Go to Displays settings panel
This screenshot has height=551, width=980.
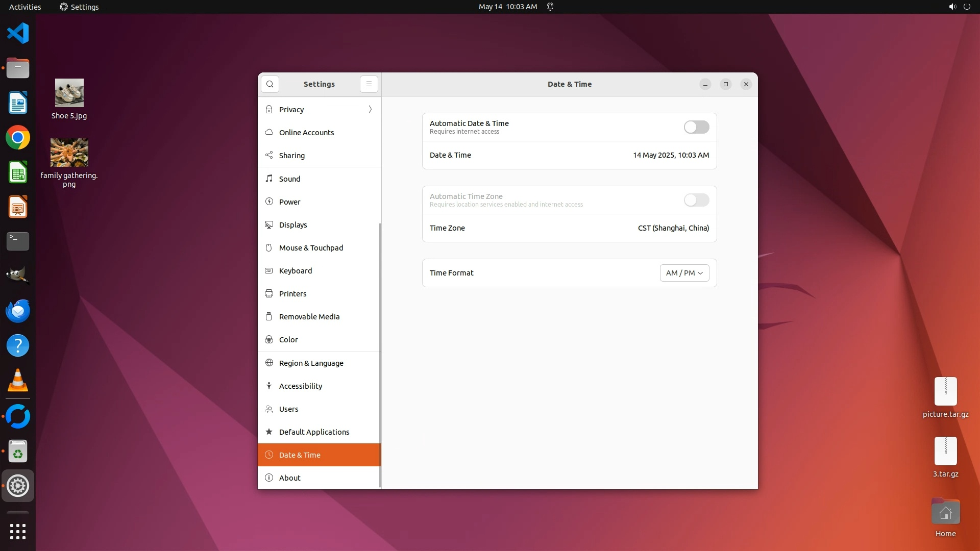[293, 225]
